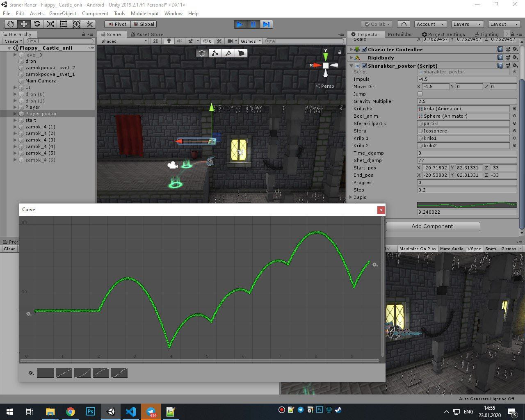The height and width of the screenshot is (420, 525).
Task: Toggle Maximize On Play
Action: pyautogui.click(x=418, y=249)
